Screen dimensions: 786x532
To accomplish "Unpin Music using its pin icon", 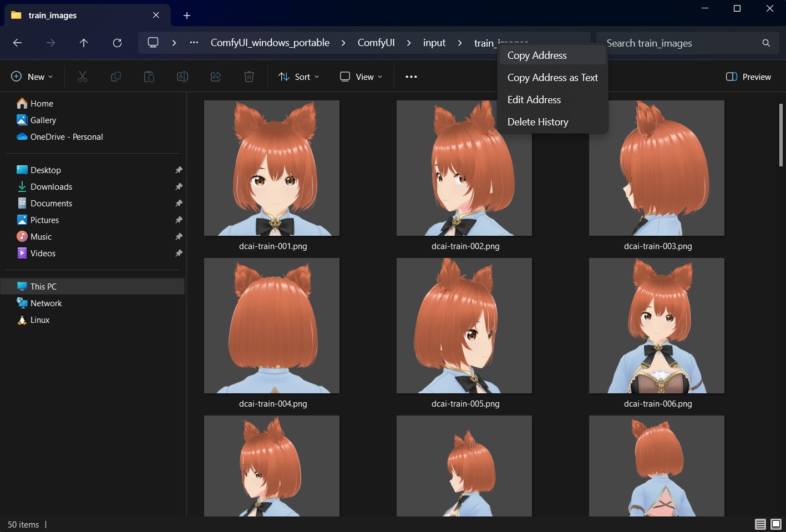I will point(179,236).
